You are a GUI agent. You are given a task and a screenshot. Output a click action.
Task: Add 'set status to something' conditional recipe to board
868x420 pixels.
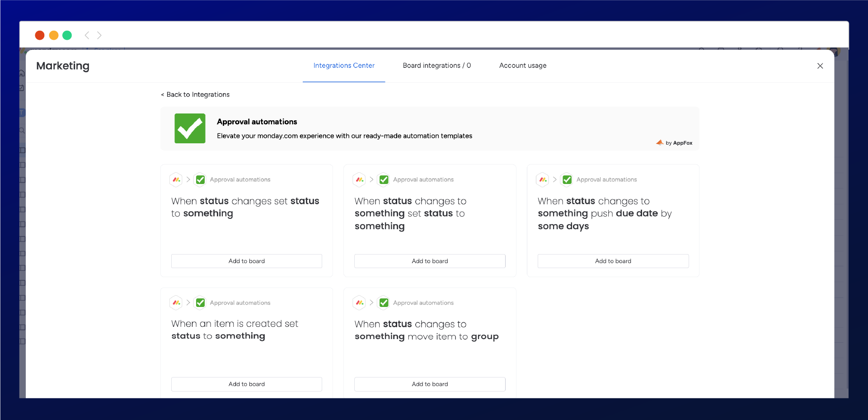pyautogui.click(x=430, y=261)
